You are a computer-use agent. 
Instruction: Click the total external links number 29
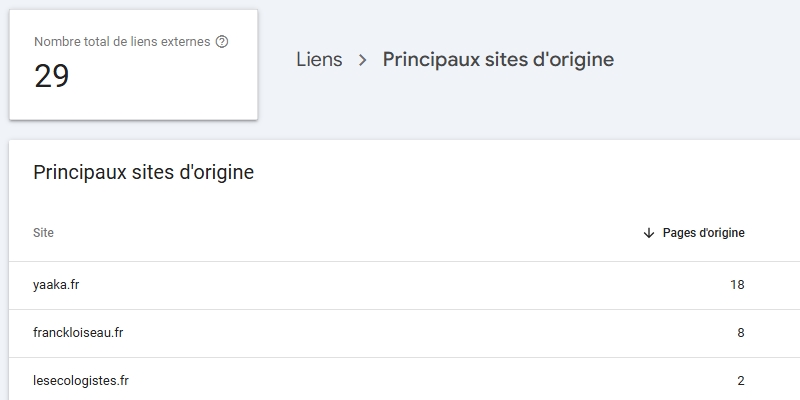point(52,77)
